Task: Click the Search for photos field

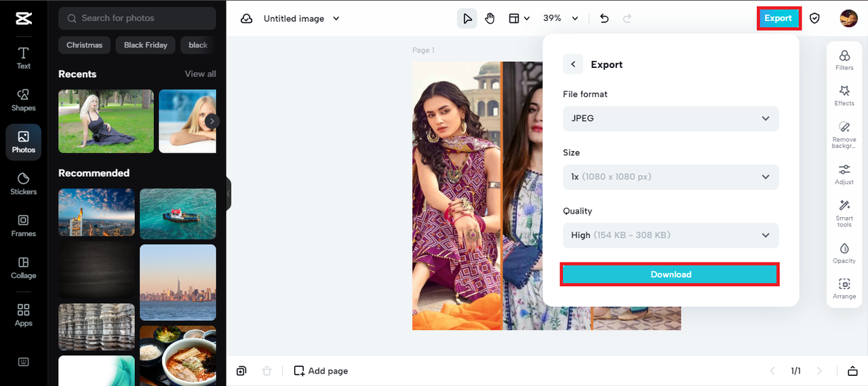Action: (x=137, y=18)
